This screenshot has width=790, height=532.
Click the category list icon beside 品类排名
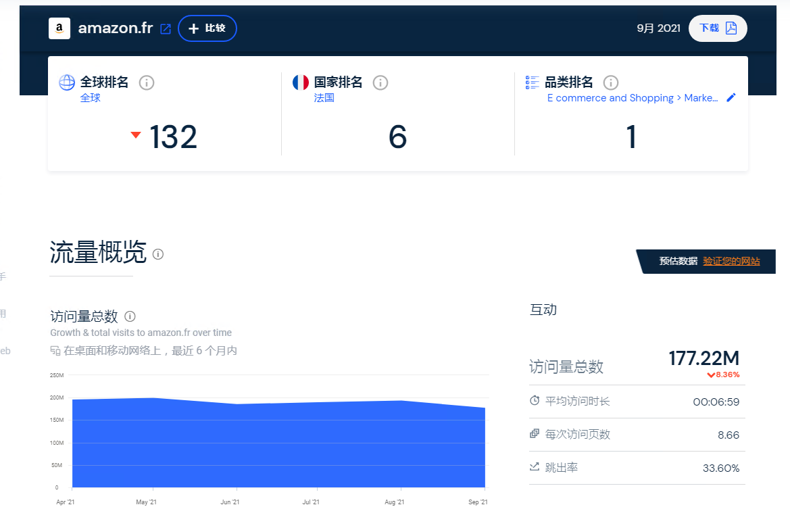532,82
